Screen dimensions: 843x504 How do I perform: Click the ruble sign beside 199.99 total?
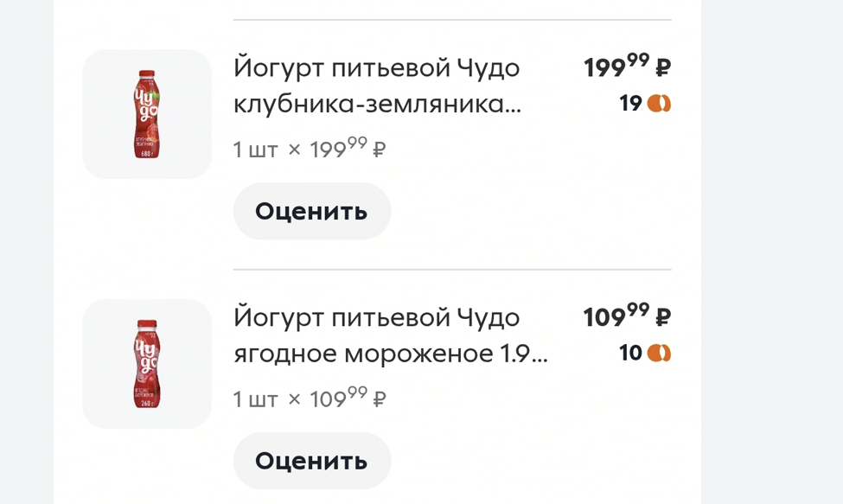663,68
